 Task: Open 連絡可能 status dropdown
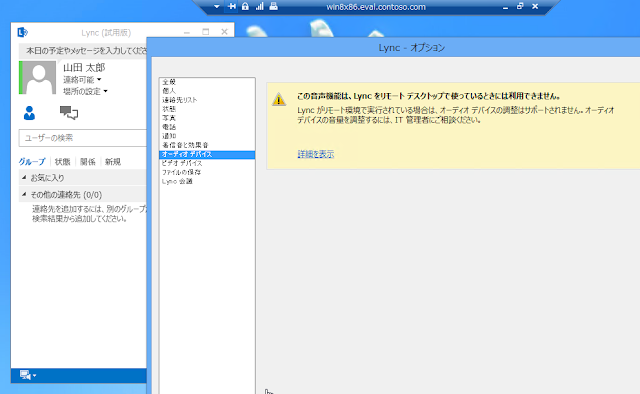point(82,80)
